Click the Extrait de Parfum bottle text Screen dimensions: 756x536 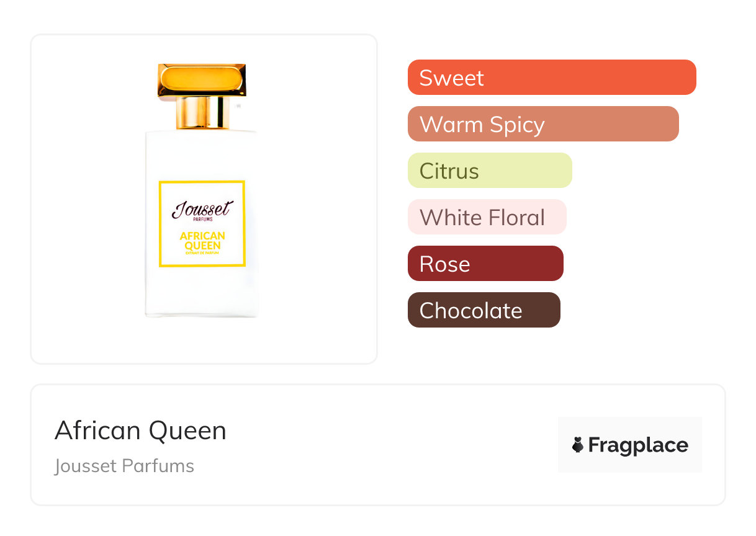[202, 252]
